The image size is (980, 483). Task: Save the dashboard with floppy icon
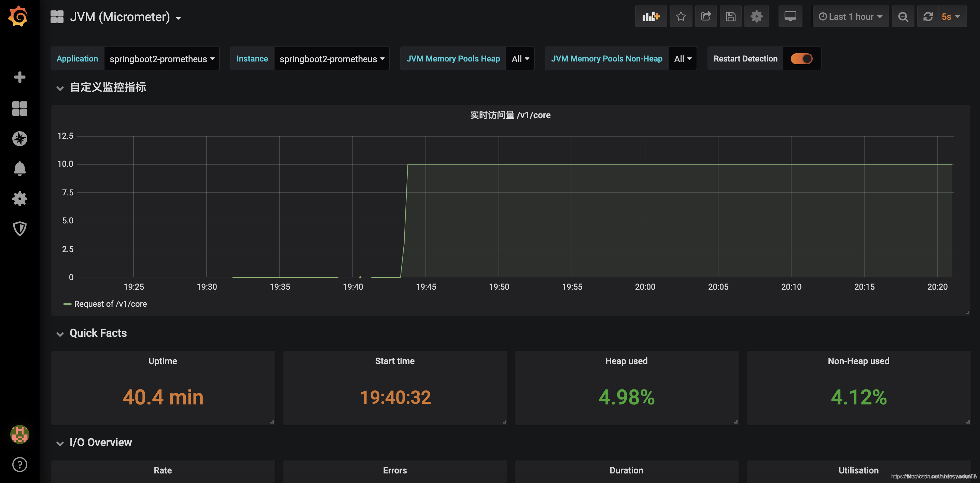(x=731, y=16)
